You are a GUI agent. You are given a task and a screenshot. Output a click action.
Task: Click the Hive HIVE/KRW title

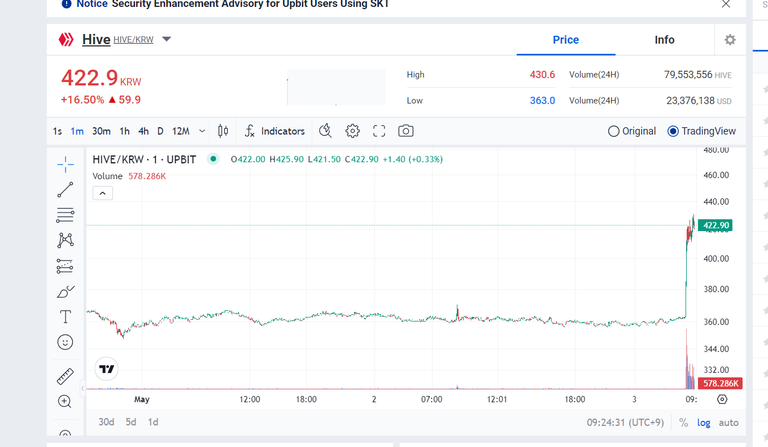pos(118,39)
